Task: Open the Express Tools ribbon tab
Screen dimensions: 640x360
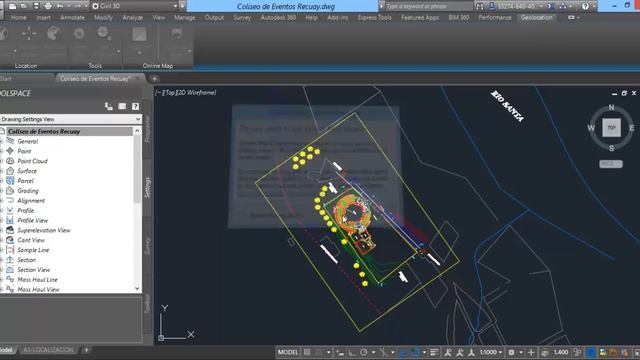Action: (x=375, y=18)
